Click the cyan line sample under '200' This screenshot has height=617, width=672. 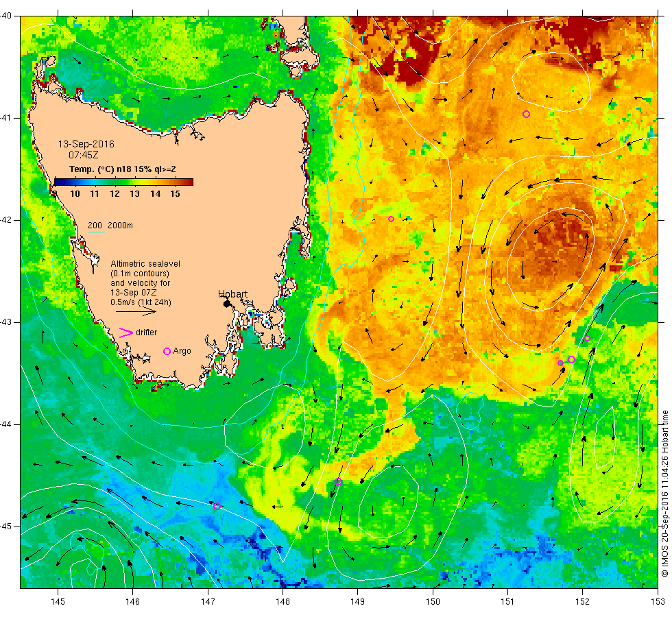click(97, 232)
